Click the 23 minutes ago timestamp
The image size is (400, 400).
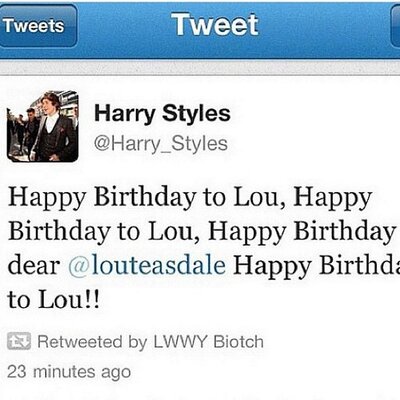coord(69,372)
